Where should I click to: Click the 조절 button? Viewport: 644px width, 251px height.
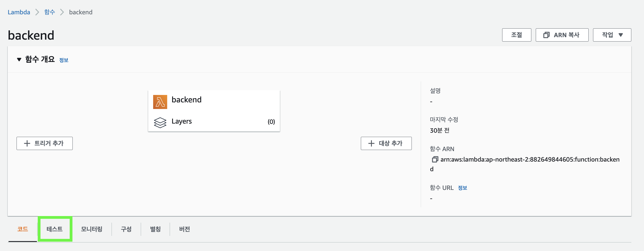[516, 35]
